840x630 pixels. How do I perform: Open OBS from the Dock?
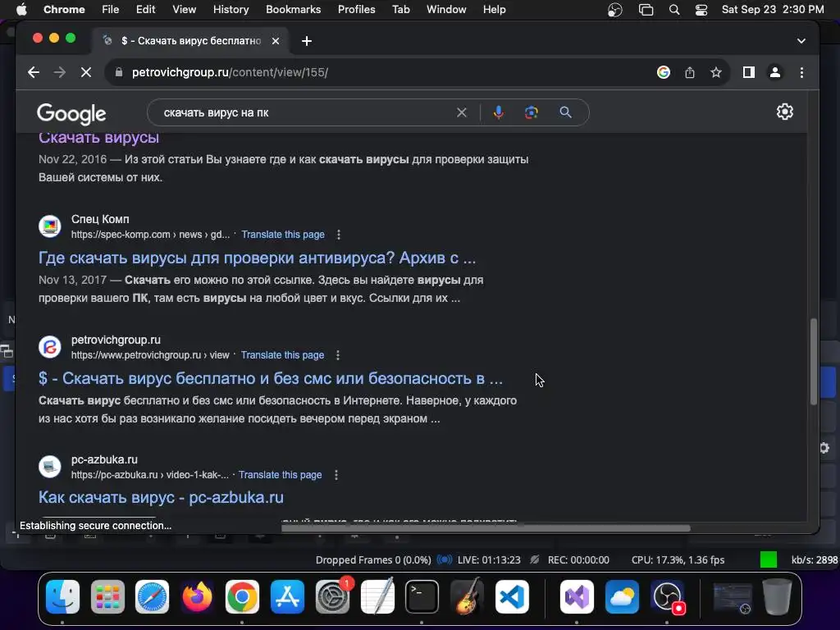pos(667,596)
